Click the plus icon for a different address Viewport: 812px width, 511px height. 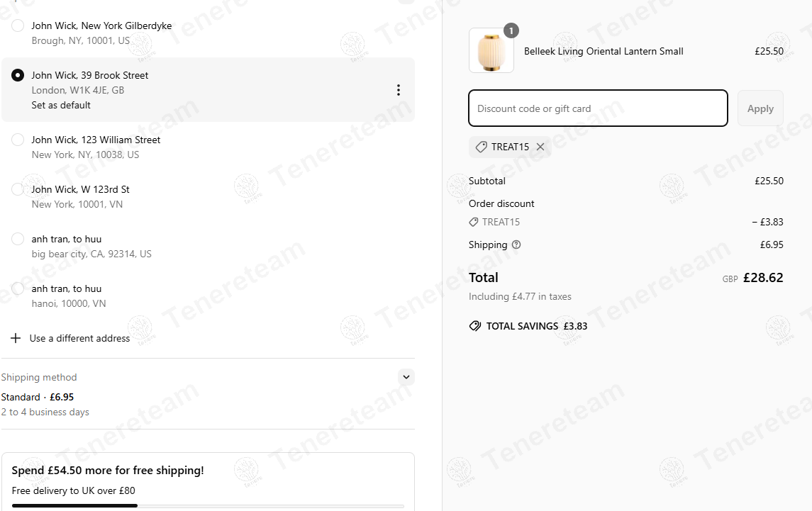16,338
